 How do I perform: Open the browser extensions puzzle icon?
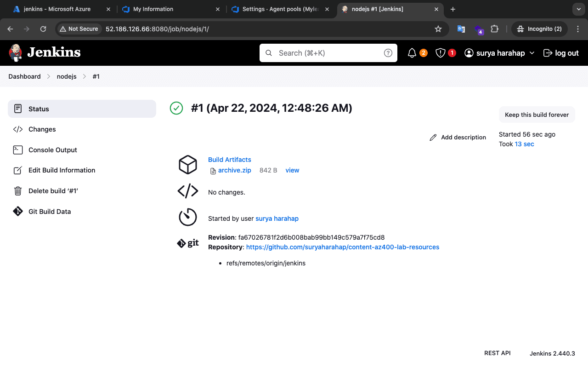pyautogui.click(x=494, y=29)
